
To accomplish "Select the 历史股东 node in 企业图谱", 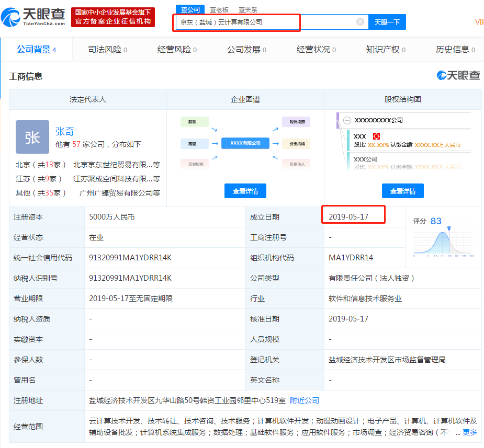I will (x=194, y=164).
